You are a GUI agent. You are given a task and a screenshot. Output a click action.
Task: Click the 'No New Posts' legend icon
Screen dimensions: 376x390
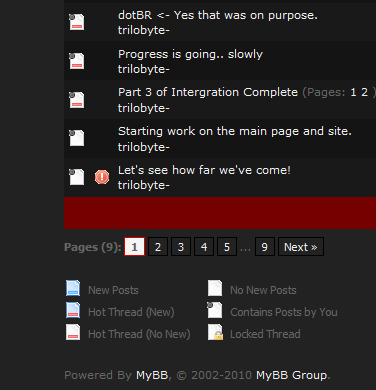(215, 288)
